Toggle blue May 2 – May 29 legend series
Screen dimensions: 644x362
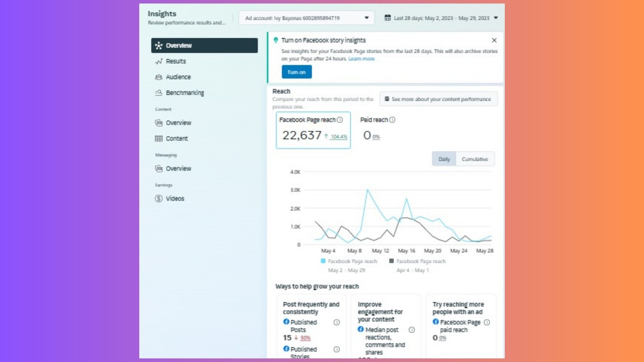(349, 261)
